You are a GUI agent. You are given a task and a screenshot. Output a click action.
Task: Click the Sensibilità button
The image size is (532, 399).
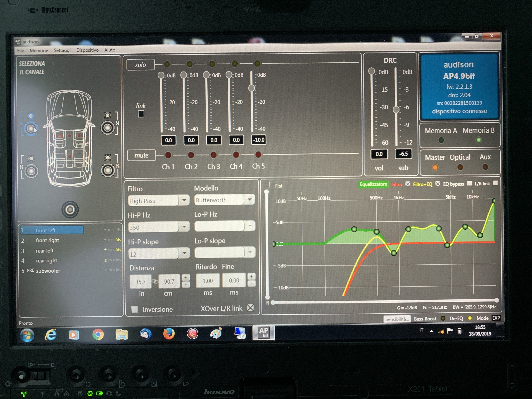click(x=397, y=319)
